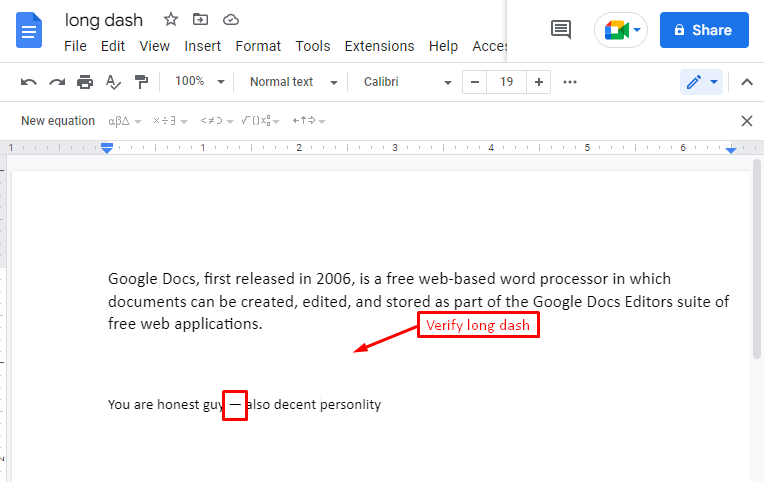The image size is (764, 482).
Task: Open the Insert menu
Action: point(202,46)
